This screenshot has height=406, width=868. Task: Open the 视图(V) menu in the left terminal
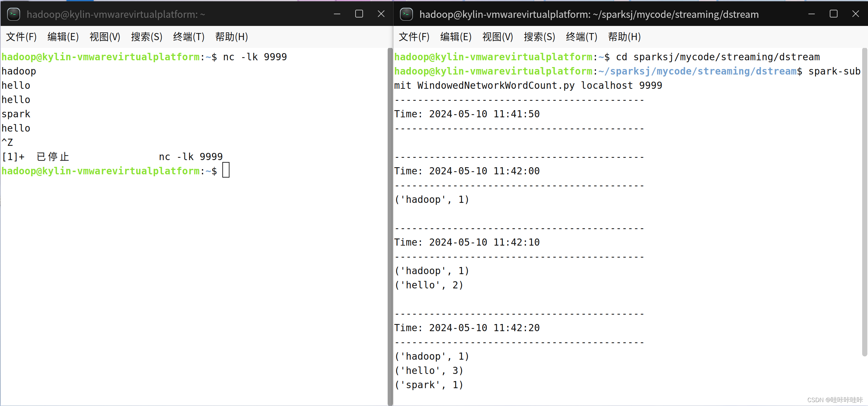click(x=105, y=37)
